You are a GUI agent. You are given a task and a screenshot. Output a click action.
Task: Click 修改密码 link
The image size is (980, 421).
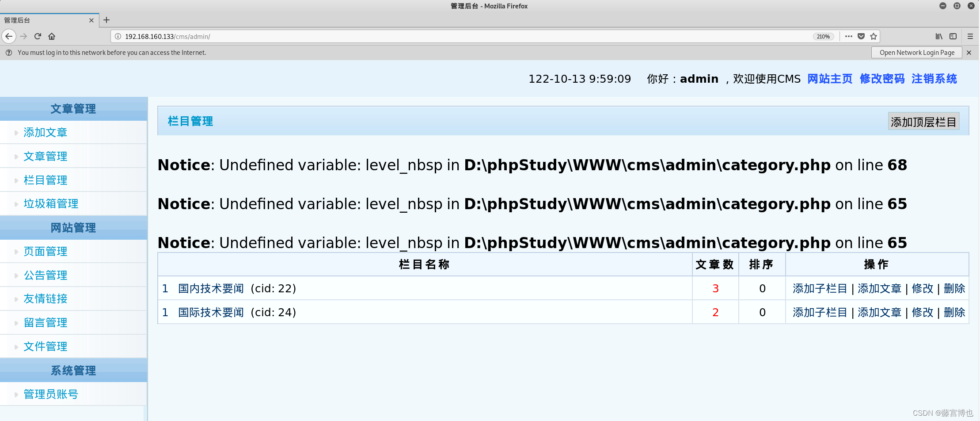coord(882,79)
